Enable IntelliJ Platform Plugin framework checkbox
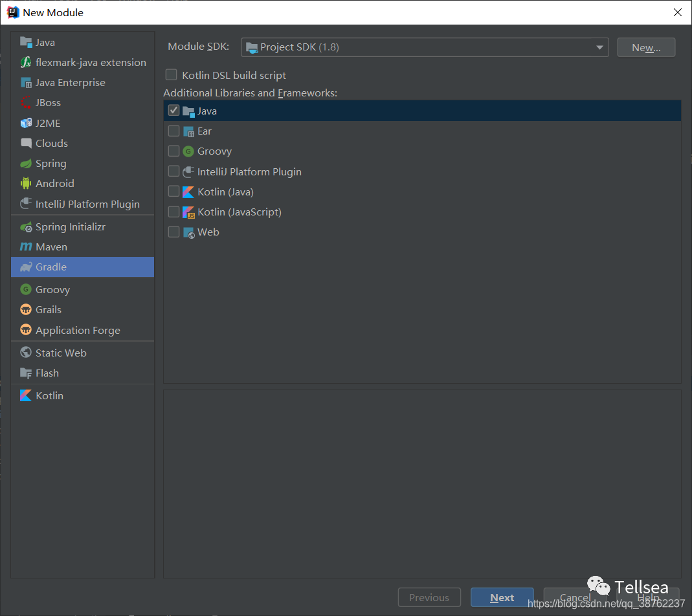Image resolution: width=692 pixels, height=616 pixels. coord(174,171)
